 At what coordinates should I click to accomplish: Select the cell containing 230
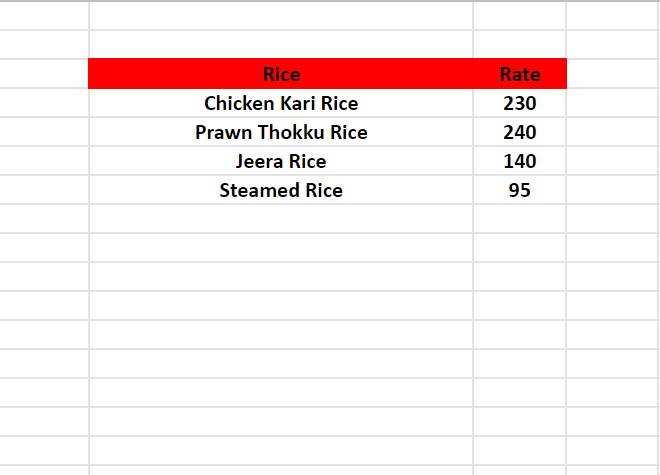(520, 103)
